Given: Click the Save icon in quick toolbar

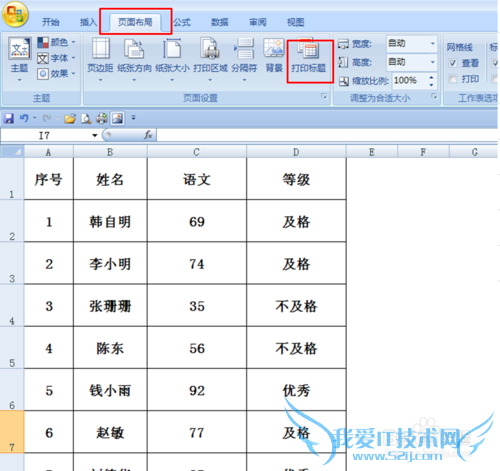Looking at the screenshot, I should (9, 118).
